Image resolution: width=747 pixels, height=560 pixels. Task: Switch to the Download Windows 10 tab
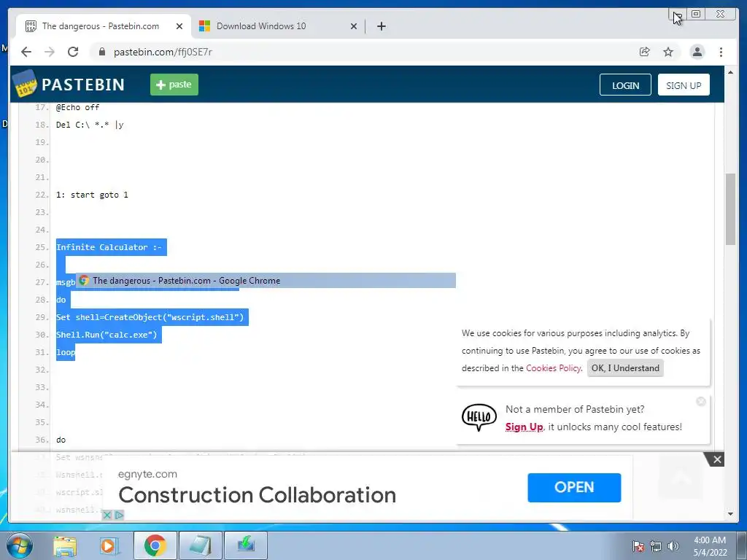pos(278,26)
